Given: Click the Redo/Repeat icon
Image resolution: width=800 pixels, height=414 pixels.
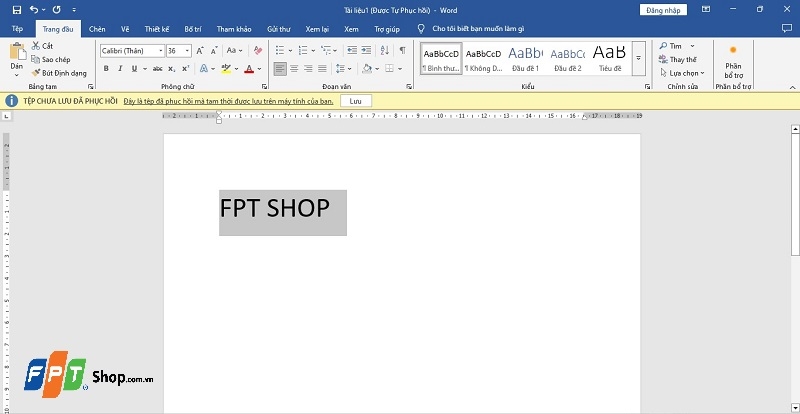Looking at the screenshot, I should click(x=57, y=10).
